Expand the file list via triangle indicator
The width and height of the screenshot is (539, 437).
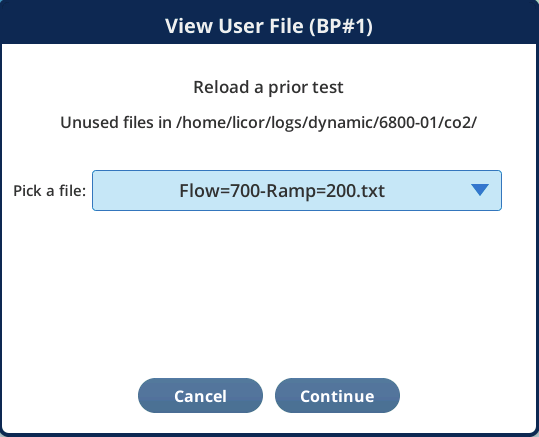coord(480,190)
